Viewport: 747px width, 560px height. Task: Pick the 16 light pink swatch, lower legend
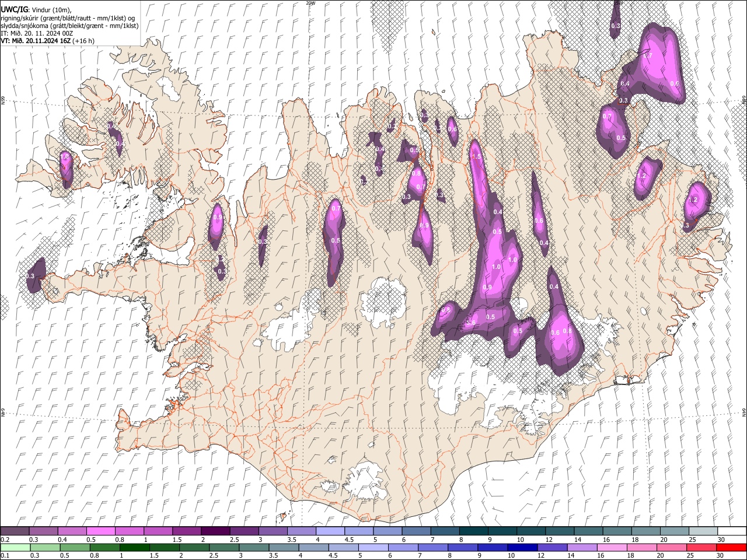(612, 547)
